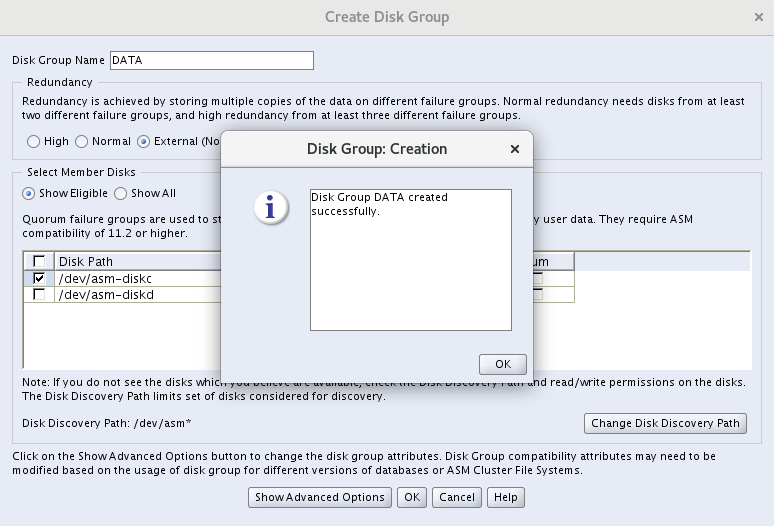Check the /dev/asm-diskd checkbox
Image resolution: width=774 pixels, height=526 pixels.
(x=39, y=295)
